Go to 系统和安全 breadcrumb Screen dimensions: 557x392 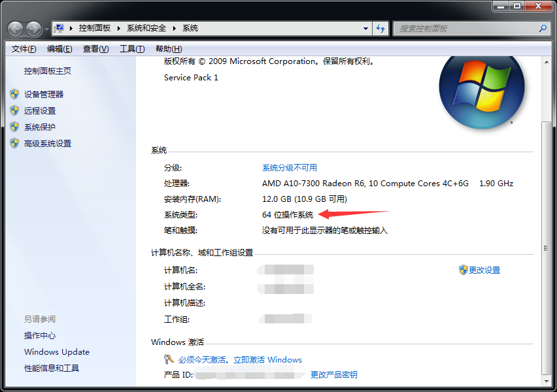pyautogui.click(x=146, y=28)
